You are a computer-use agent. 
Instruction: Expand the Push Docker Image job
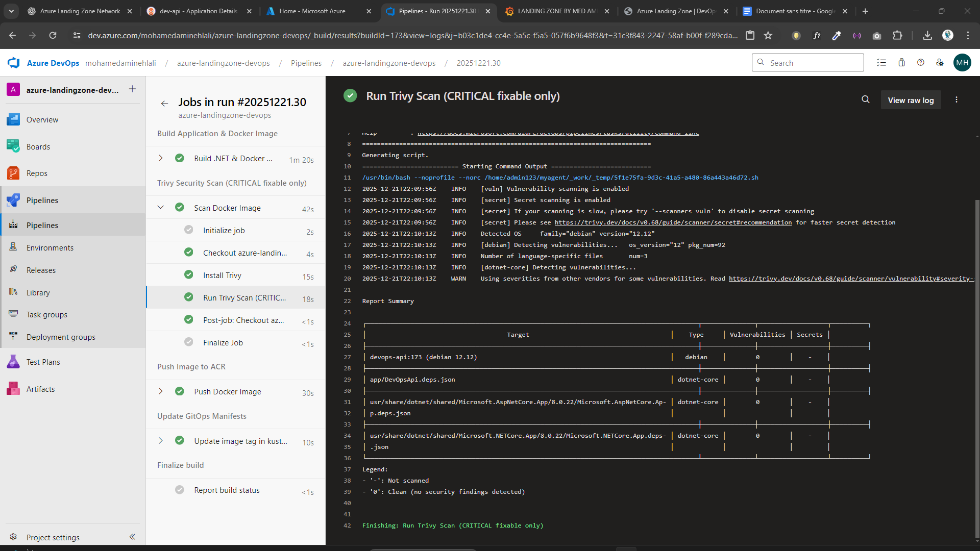click(161, 391)
